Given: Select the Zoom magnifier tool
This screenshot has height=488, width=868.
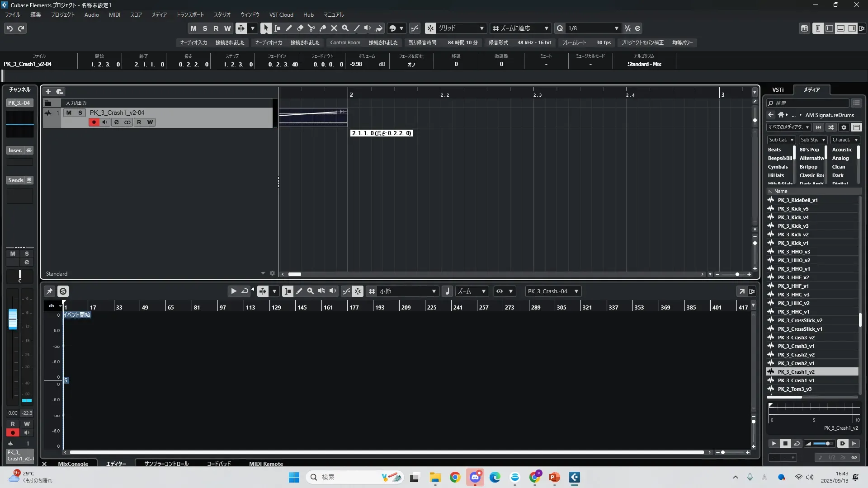Looking at the screenshot, I should (345, 28).
